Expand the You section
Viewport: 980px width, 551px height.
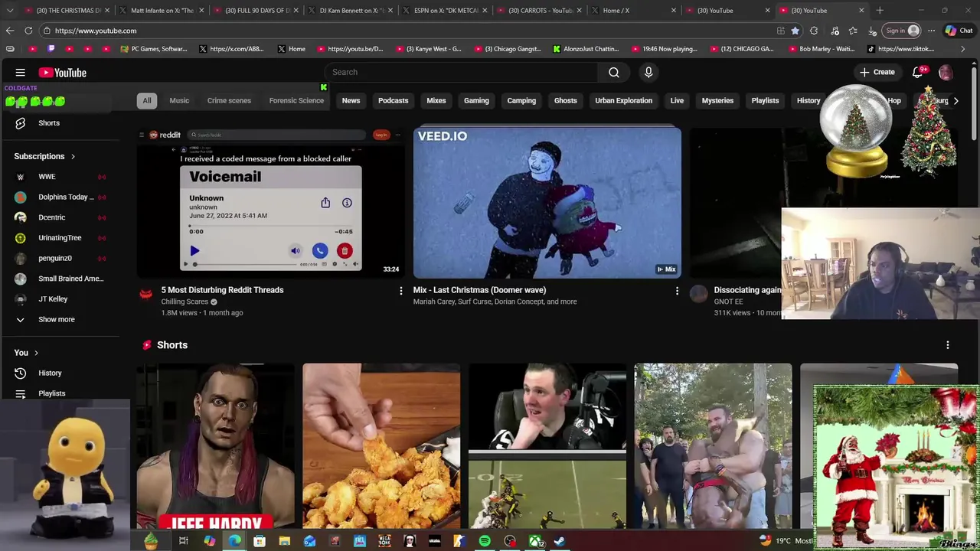[26, 353]
